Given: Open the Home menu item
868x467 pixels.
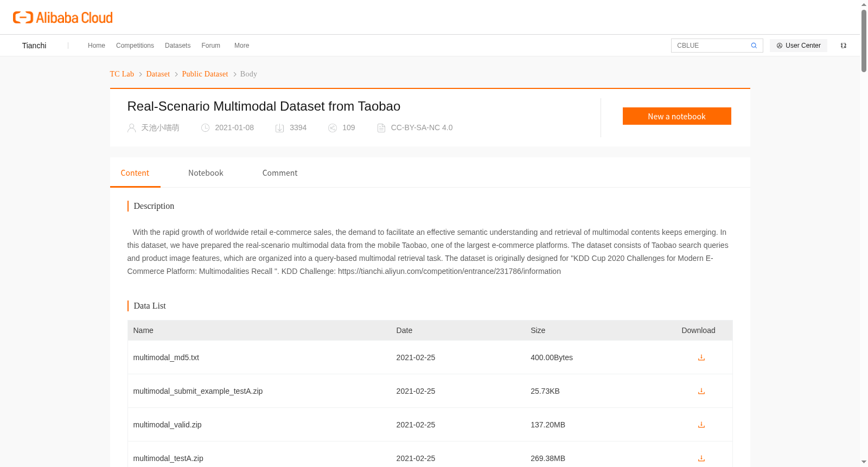Looking at the screenshot, I should 97,46.
